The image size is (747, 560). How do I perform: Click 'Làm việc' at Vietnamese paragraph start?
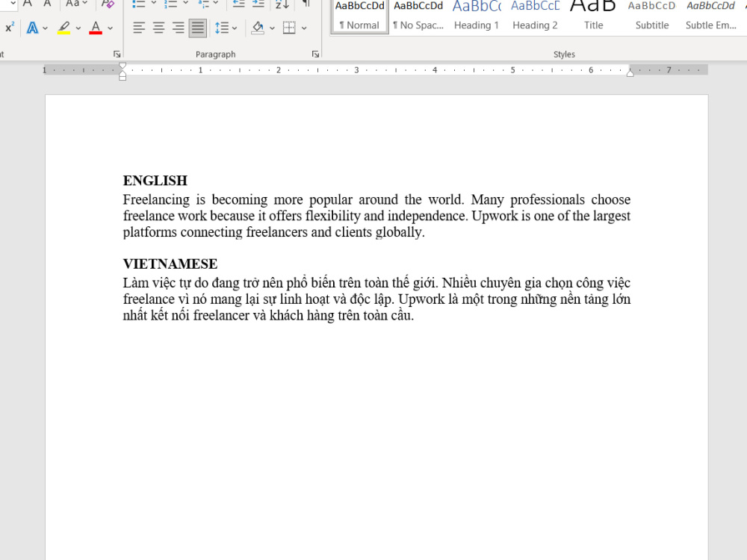click(149, 283)
